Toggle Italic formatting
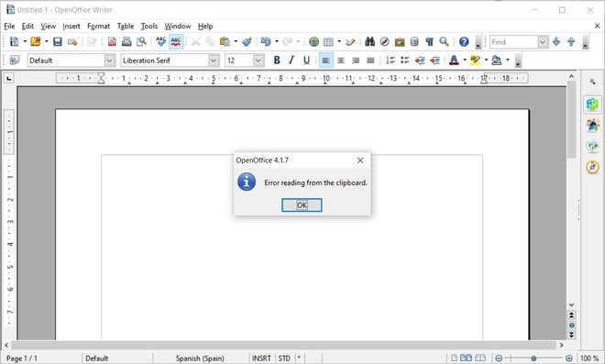 (291, 61)
